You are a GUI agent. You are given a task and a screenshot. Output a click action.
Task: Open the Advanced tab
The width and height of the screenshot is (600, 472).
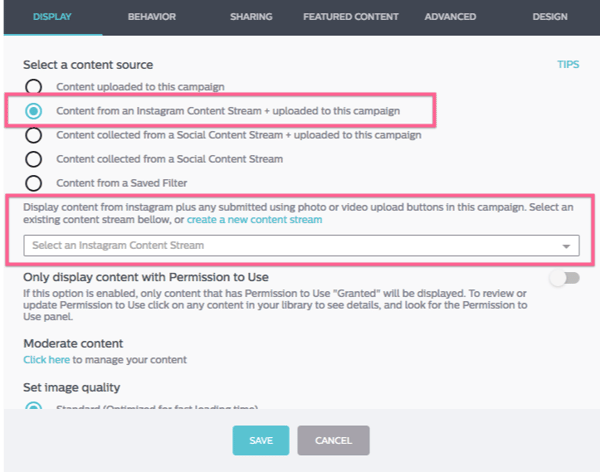click(450, 17)
